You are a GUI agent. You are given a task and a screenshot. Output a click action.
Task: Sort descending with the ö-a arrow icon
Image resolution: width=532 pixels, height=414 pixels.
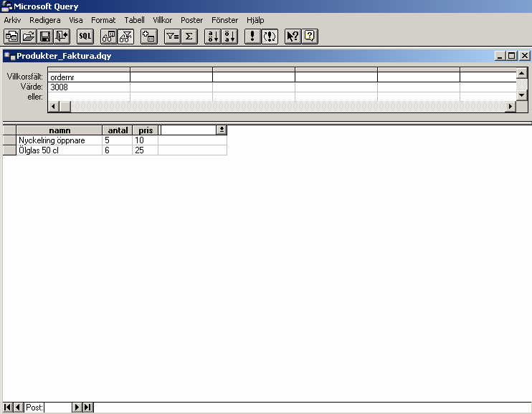pyautogui.click(x=229, y=37)
